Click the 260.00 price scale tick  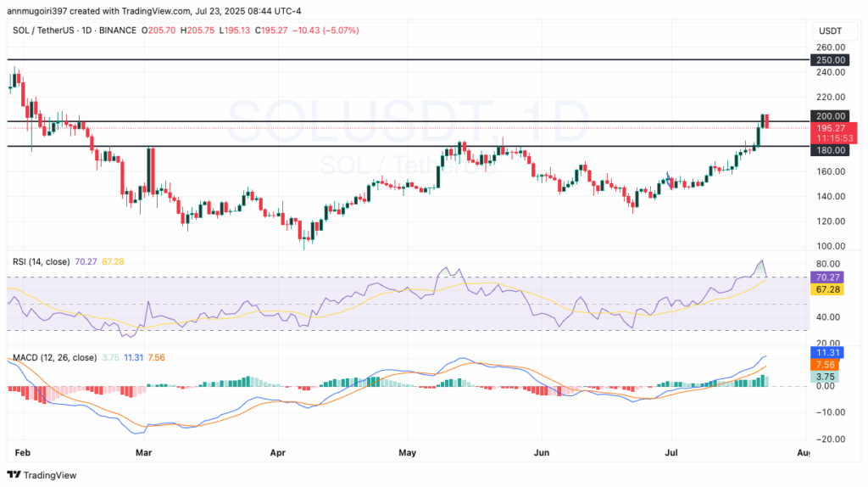click(x=831, y=48)
